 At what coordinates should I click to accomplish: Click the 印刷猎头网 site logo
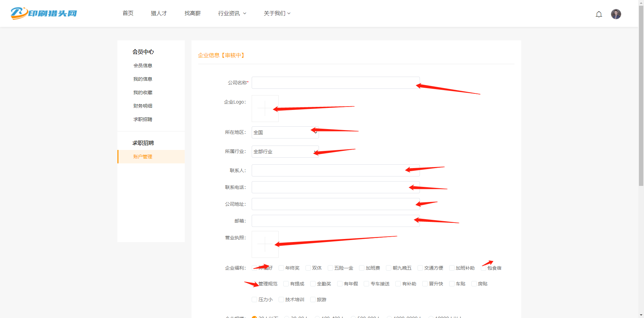[x=43, y=13]
